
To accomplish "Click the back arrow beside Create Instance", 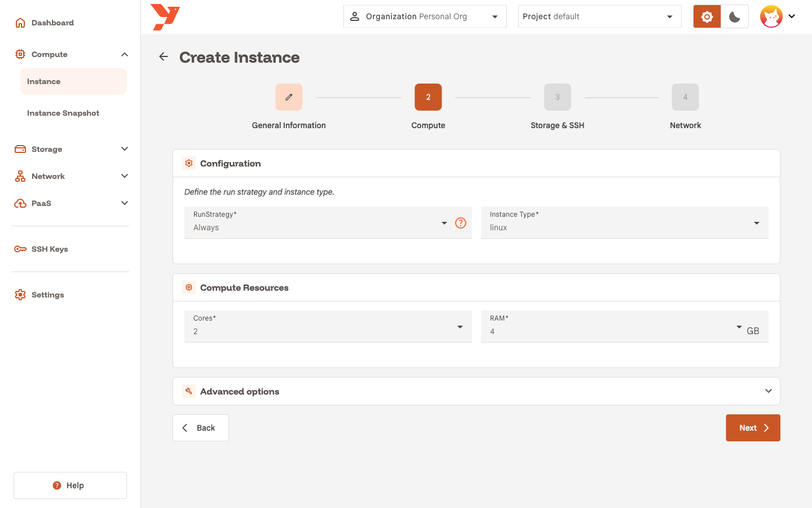I will (x=164, y=56).
